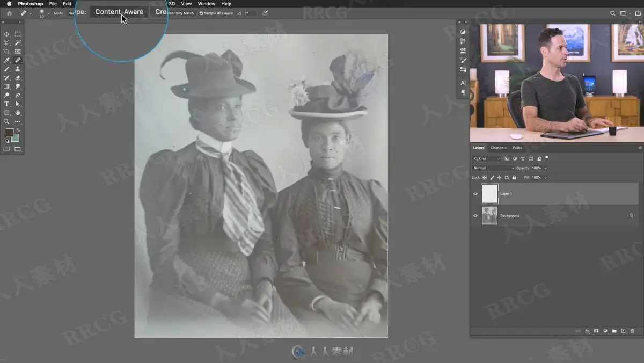Toggle Sample All Layers checkbox
Viewport: 644px width, 363px height.
click(201, 13)
